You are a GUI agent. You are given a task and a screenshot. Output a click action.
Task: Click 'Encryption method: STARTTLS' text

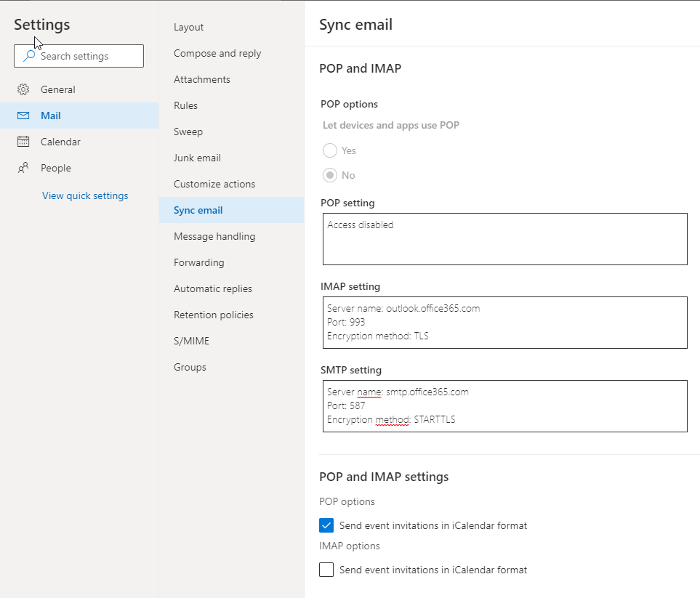pos(391,419)
